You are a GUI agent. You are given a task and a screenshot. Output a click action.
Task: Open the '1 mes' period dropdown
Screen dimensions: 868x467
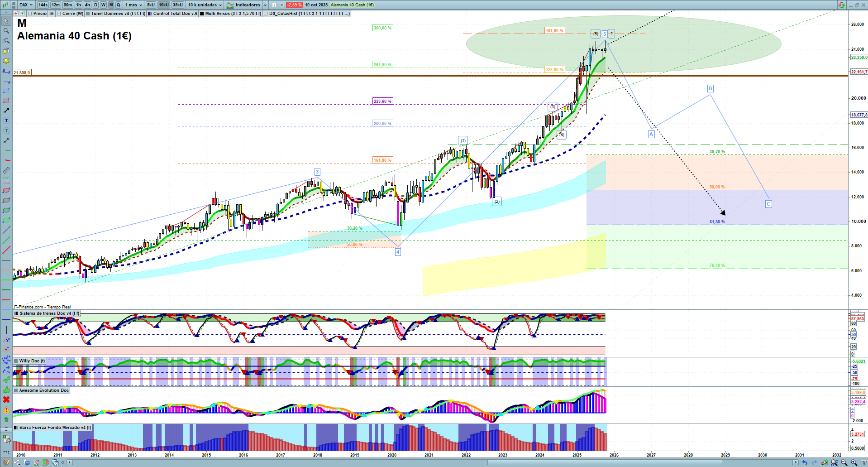(134, 5)
